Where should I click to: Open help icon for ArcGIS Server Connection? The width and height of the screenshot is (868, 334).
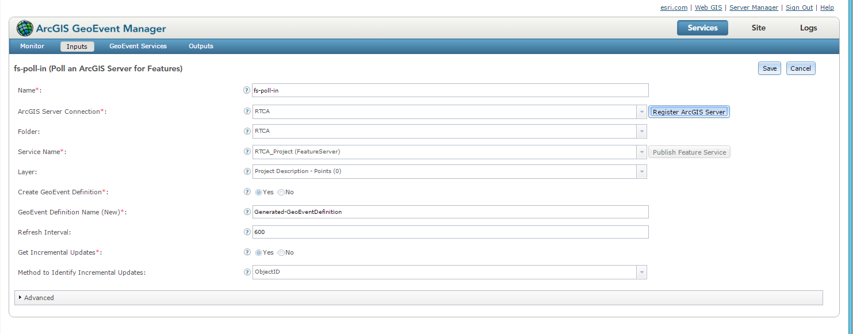coord(247,112)
